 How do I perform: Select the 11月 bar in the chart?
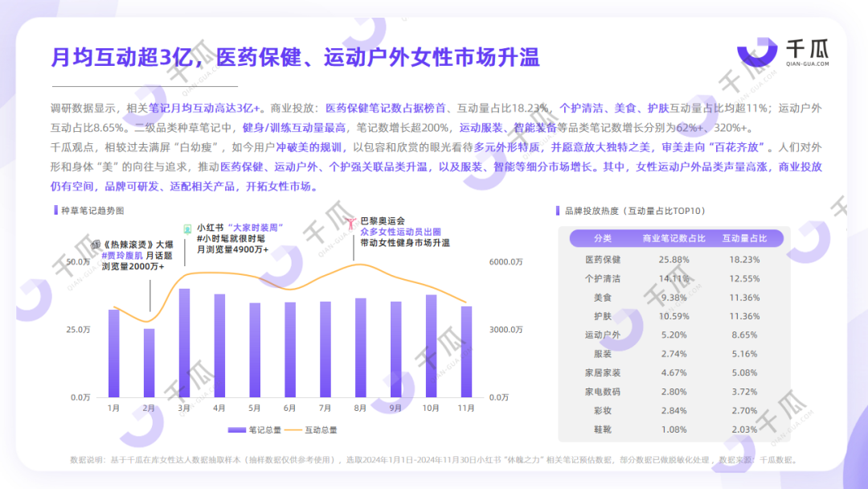pos(467,352)
